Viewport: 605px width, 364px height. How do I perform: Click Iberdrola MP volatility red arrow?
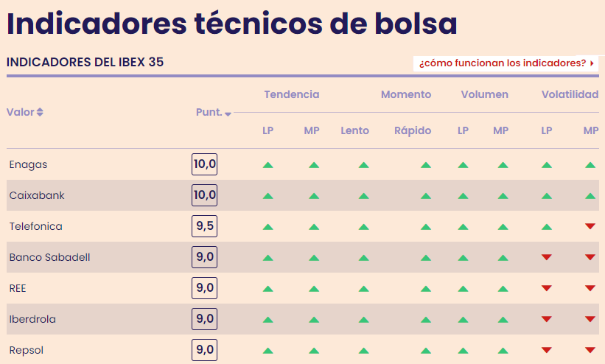(x=590, y=319)
